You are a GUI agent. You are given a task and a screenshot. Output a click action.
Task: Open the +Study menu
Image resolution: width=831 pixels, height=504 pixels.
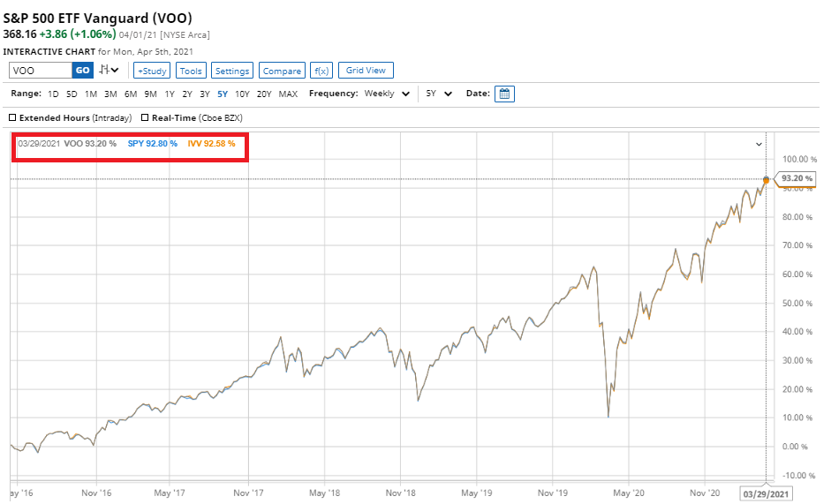click(x=152, y=71)
